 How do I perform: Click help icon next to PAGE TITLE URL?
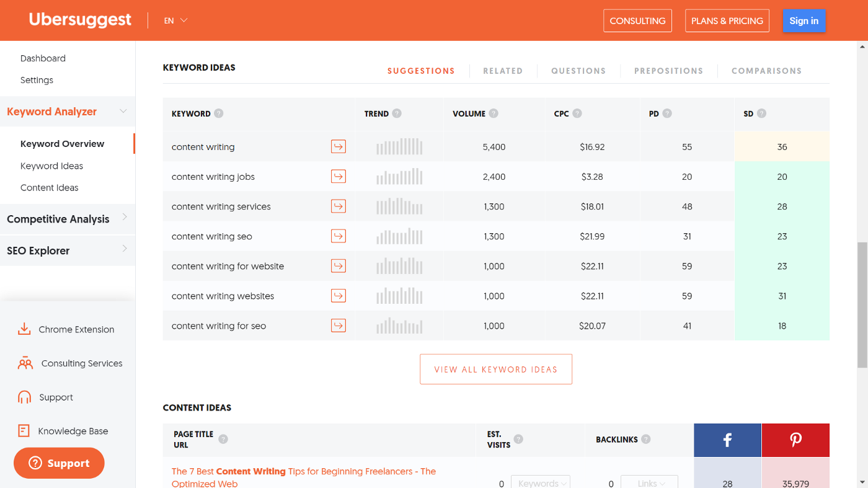point(223,439)
